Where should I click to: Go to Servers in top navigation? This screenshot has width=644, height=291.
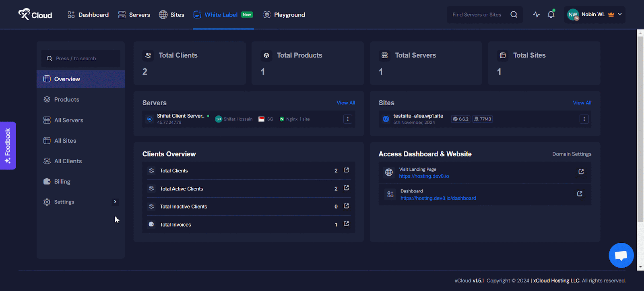(134, 15)
